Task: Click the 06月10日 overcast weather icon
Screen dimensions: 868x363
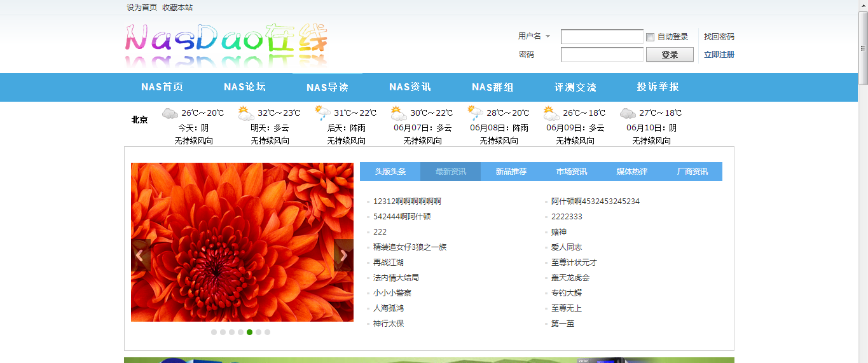Action: point(628,113)
